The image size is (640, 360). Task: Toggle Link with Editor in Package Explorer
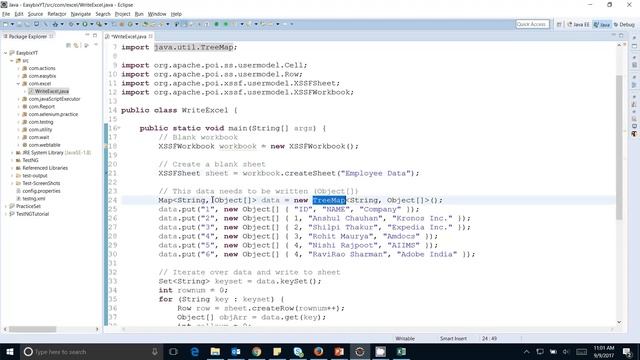coord(76,45)
